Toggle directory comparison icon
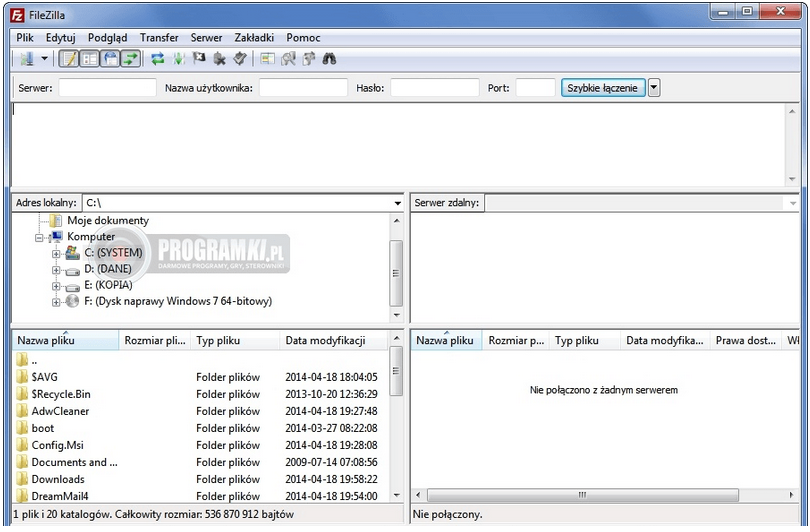Screen dimensions: 810x532 [x=288, y=59]
